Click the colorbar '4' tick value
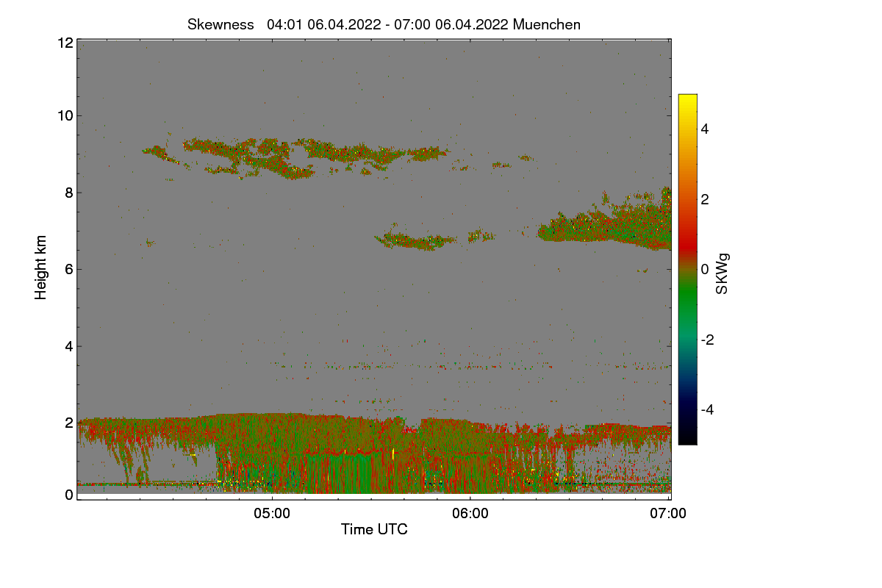This screenshot has width=882, height=588. 705,129
